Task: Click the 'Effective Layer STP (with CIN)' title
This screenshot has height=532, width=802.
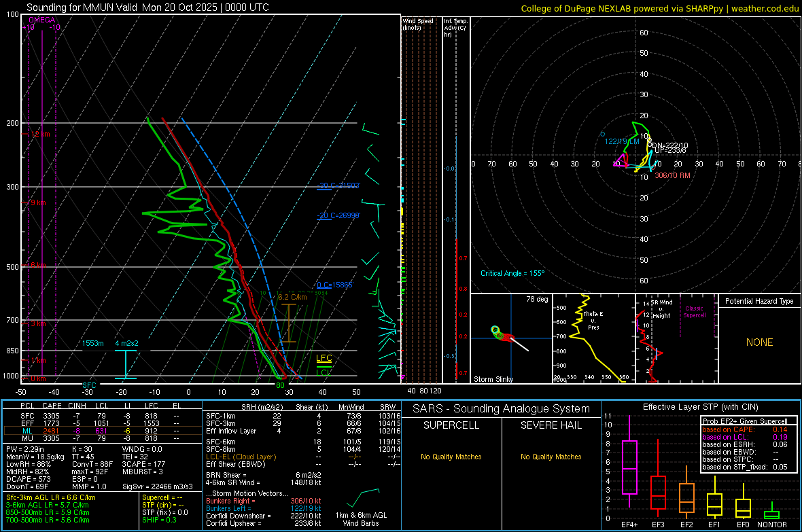Action: [701, 407]
